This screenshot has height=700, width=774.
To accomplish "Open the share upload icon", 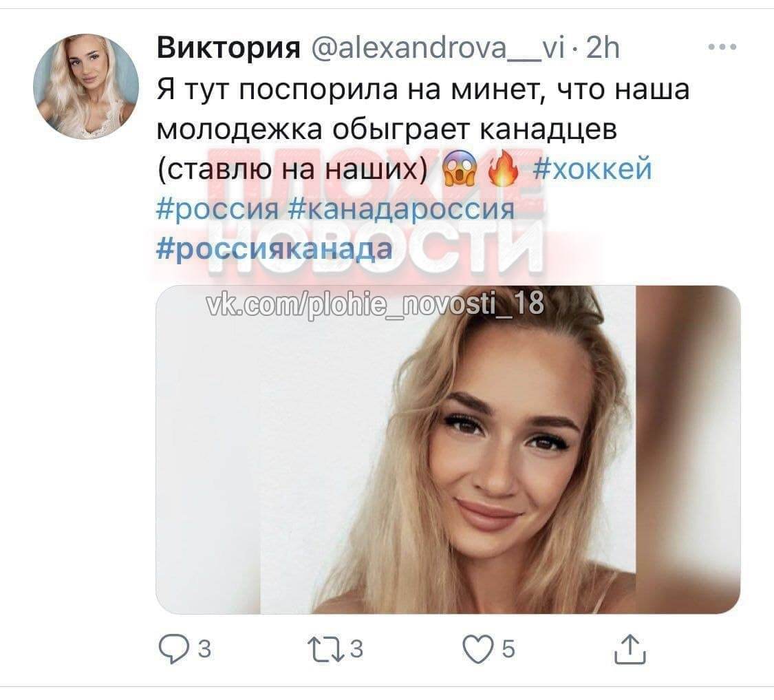I will (x=630, y=649).
